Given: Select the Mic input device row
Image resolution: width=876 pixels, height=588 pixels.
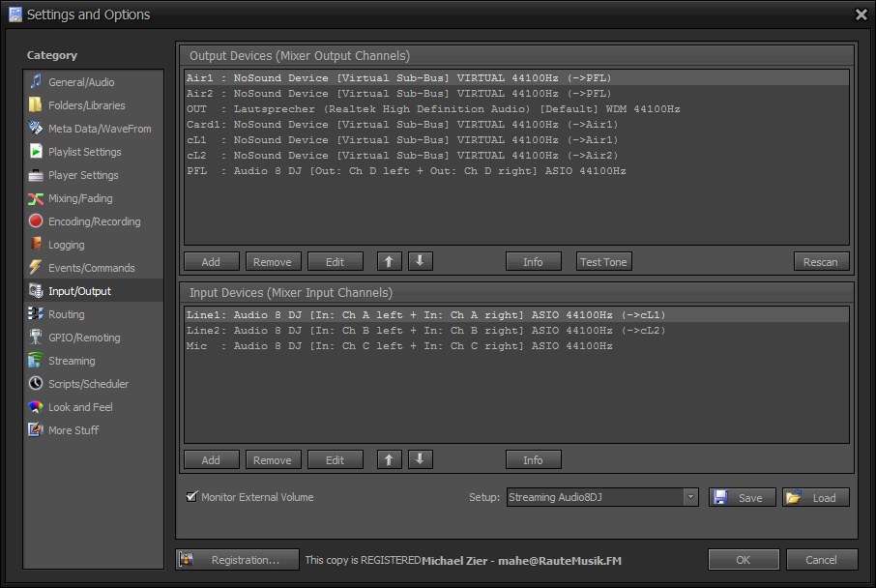Looking at the screenshot, I should coord(398,346).
